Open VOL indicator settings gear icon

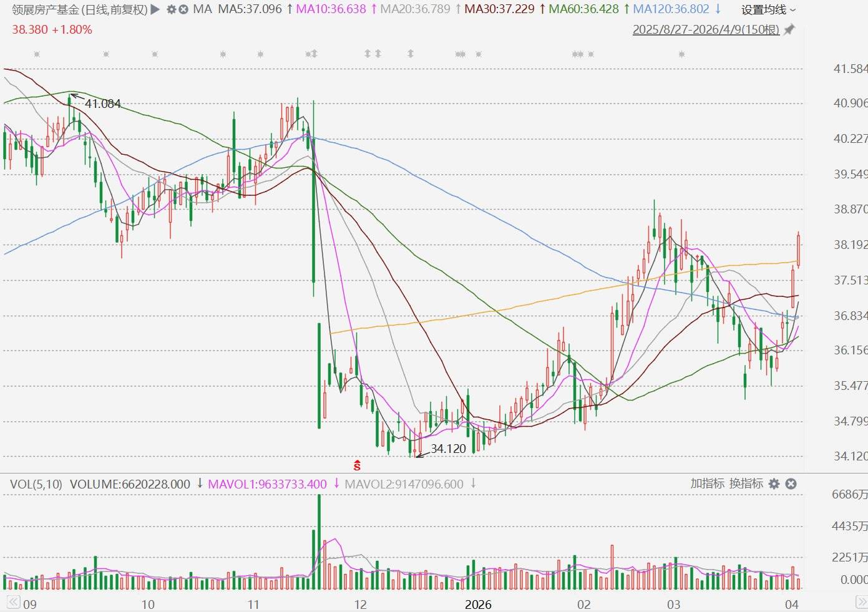tap(774, 483)
